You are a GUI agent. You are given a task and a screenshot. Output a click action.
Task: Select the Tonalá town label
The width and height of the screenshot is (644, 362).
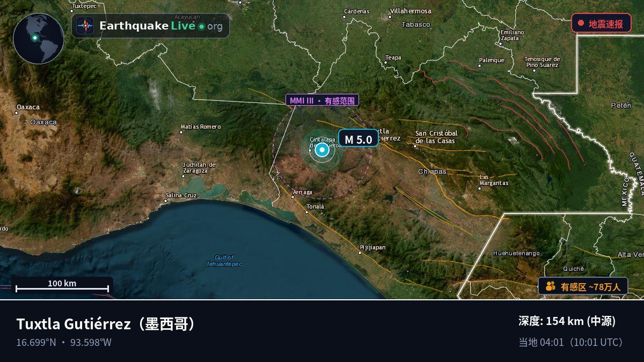(316, 206)
